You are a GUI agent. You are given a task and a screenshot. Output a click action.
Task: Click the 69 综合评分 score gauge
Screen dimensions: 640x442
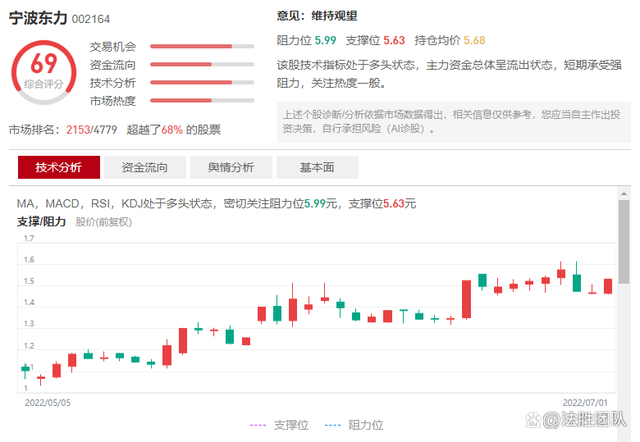point(44,72)
